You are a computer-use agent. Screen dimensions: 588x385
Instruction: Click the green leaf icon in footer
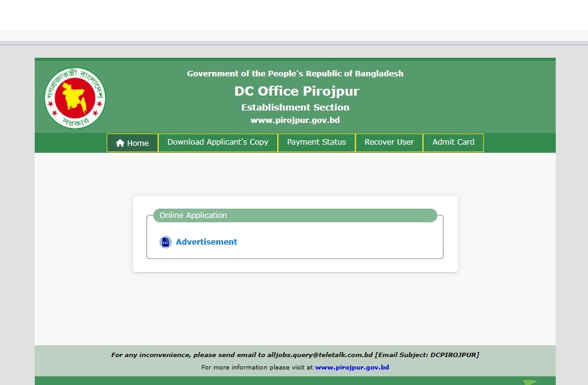(x=529, y=382)
